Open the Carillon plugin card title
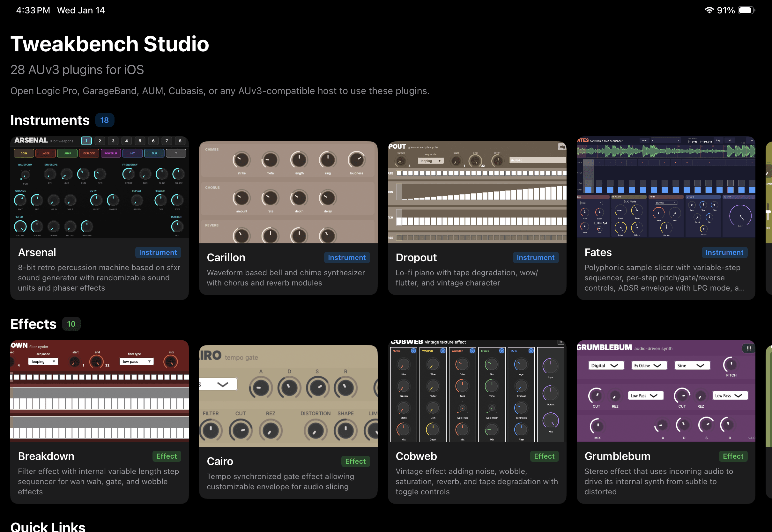 [226, 257]
